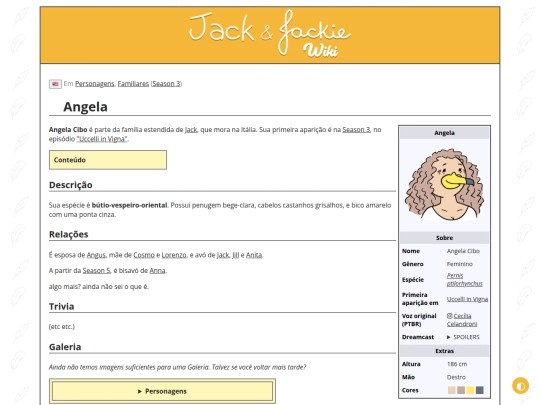The image size is (540, 405).
Task: Click the brown-taupe color swatch
Action: point(461,390)
